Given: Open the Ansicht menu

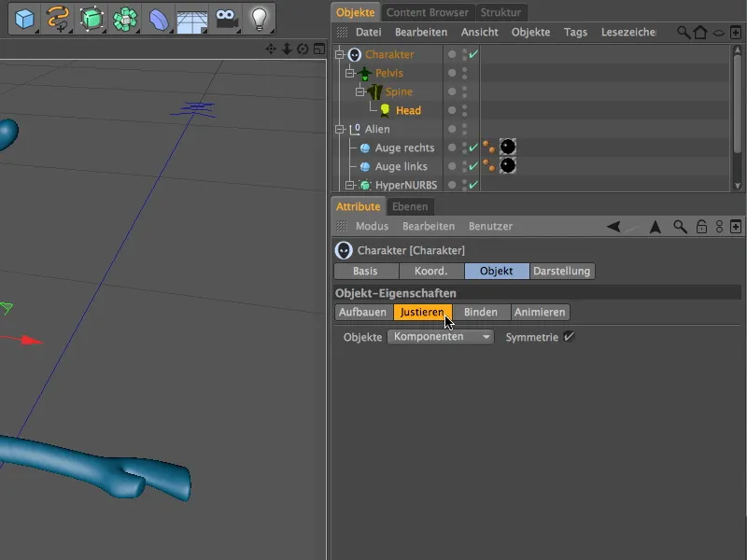Looking at the screenshot, I should click(479, 33).
